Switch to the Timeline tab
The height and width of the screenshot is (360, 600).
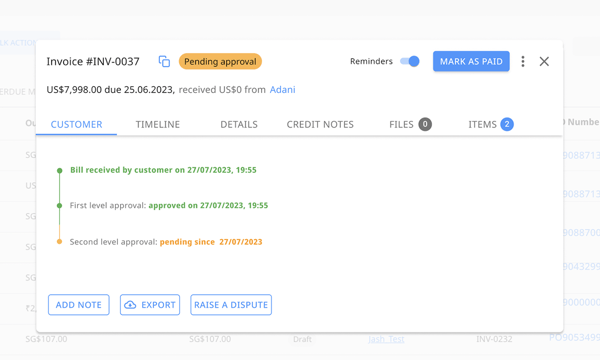pos(158,124)
